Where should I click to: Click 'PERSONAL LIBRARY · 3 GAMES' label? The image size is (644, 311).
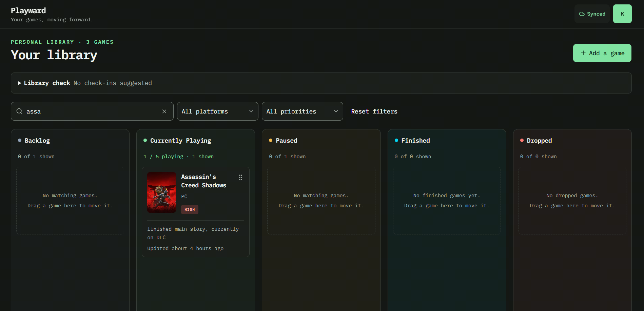62,42
